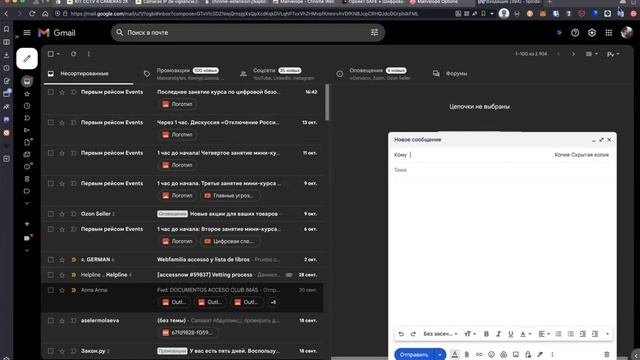
Task: Star the Закон.ру email
Action: coord(62,351)
